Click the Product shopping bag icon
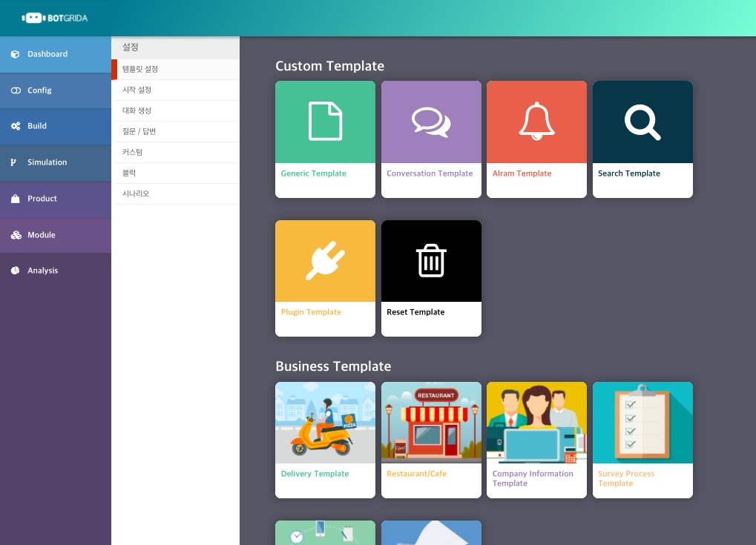Screen dimensions: 756x545 coord(16,199)
